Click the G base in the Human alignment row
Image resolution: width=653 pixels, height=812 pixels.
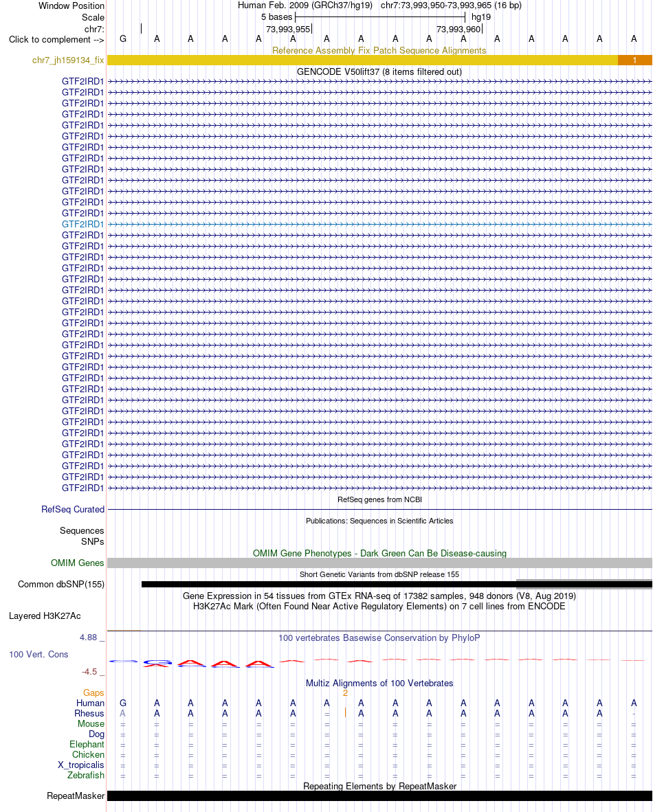(x=123, y=703)
